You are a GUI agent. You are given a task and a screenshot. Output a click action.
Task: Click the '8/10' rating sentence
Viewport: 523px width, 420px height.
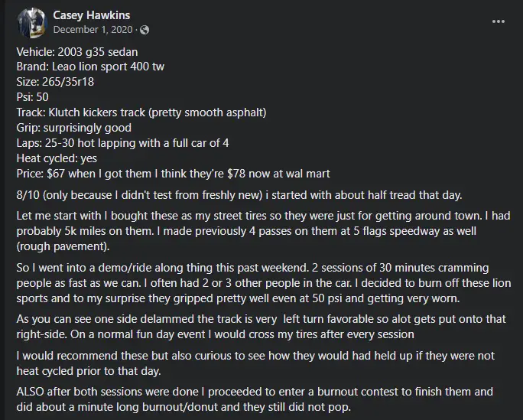(239, 195)
